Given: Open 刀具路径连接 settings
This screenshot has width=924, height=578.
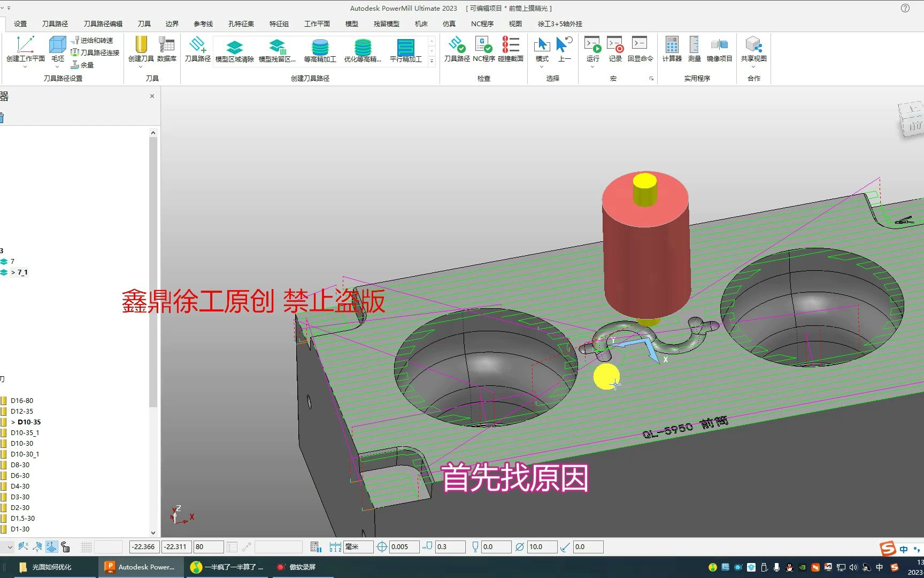Looking at the screenshot, I should [x=95, y=52].
